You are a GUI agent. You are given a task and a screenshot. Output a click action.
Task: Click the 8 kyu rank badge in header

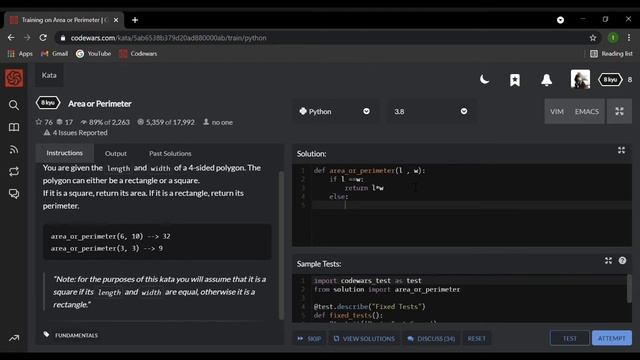pyautogui.click(x=610, y=80)
